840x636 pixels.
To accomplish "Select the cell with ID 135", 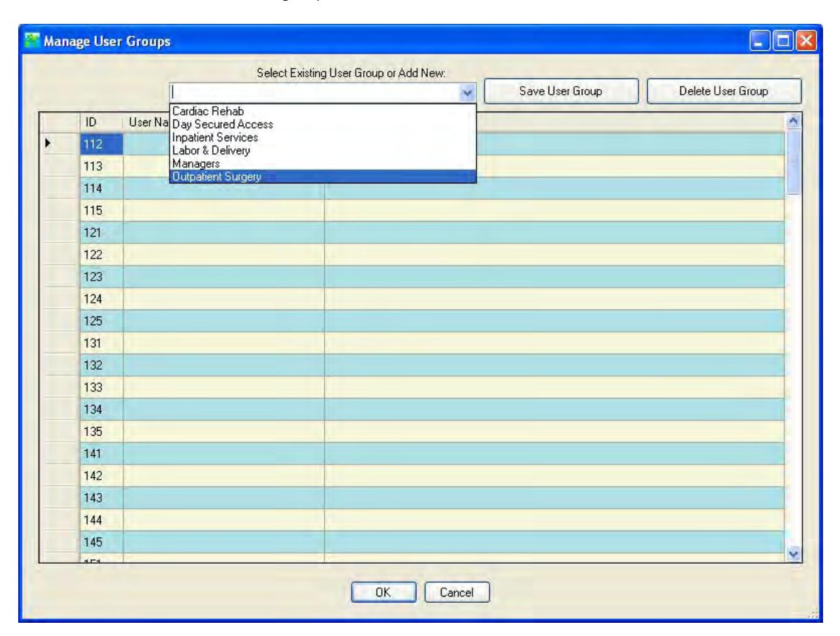I will coord(102,431).
